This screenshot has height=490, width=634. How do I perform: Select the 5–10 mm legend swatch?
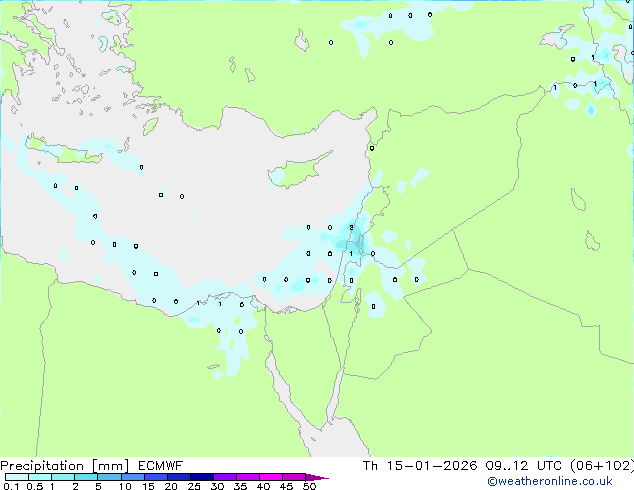(109, 477)
